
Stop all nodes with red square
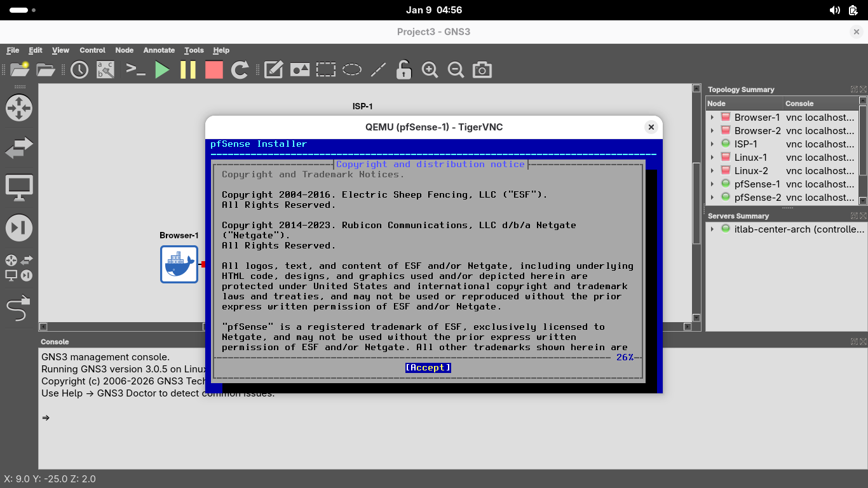[214, 70]
